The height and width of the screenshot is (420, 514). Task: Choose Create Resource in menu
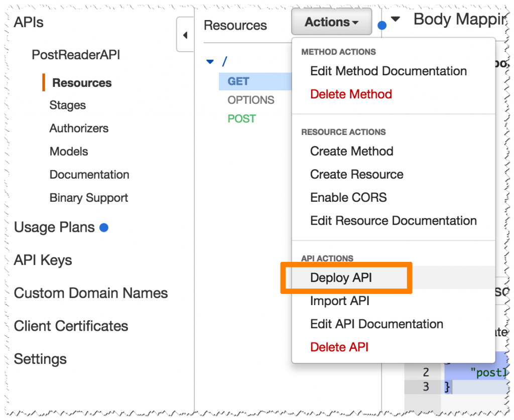click(357, 174)
